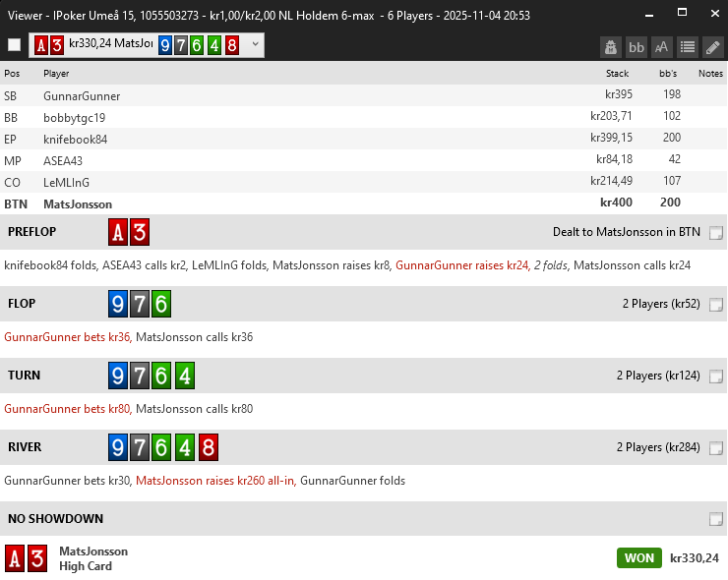The height and width of the screenshot is (580, 728).
Task: Click the note box on NO SHOWDOWN row
Action: [x=715, y=519]
